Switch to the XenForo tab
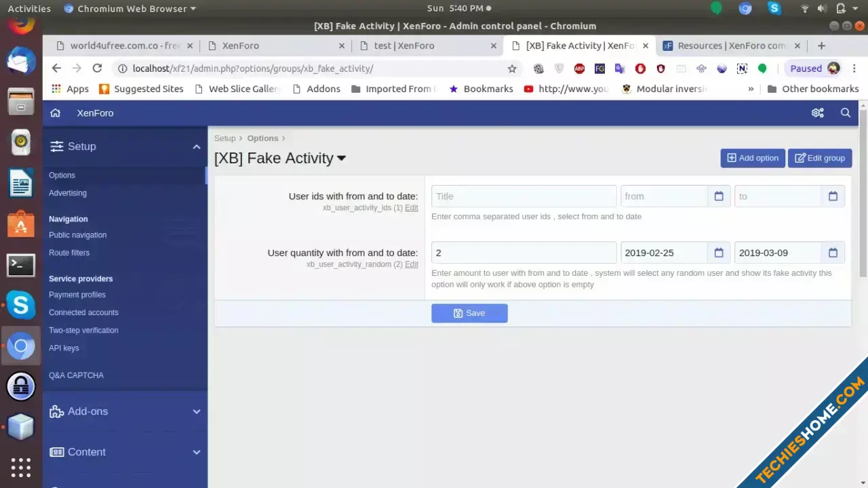The height and width of the screenshot is (488, 868). 277,46
